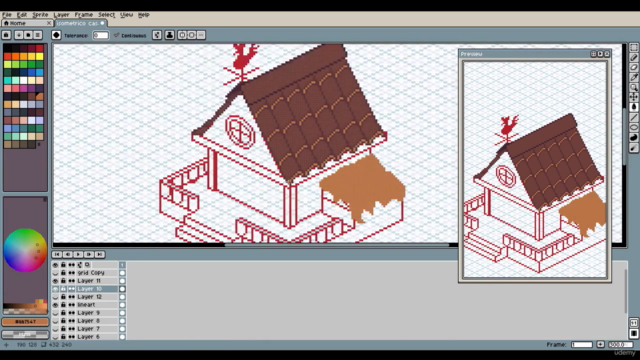The width and height of the screenshot is (640, 360).
Task: Click the frame 1 header in timeline
Action: 122,265
